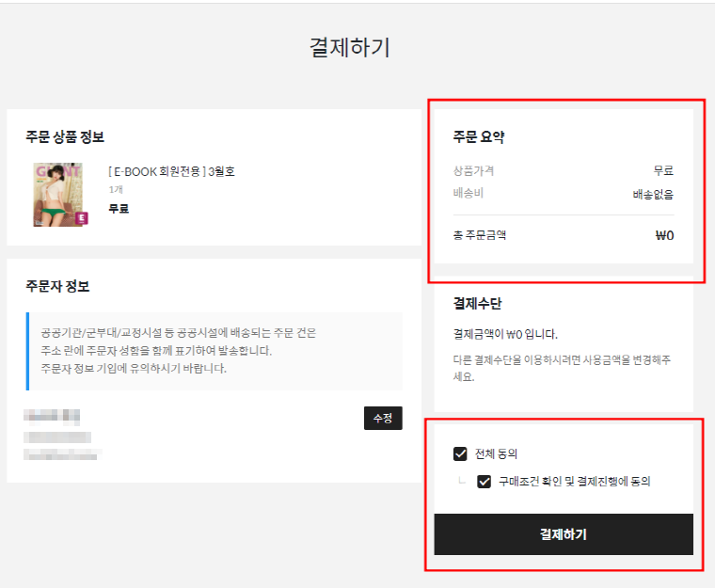Image resolution: width=715 pixels, height=588 pixels.
Task: Uncheck 구매조건 확인 및 결제진행에 동의 checkbox
Action: (x=485, y=482)
